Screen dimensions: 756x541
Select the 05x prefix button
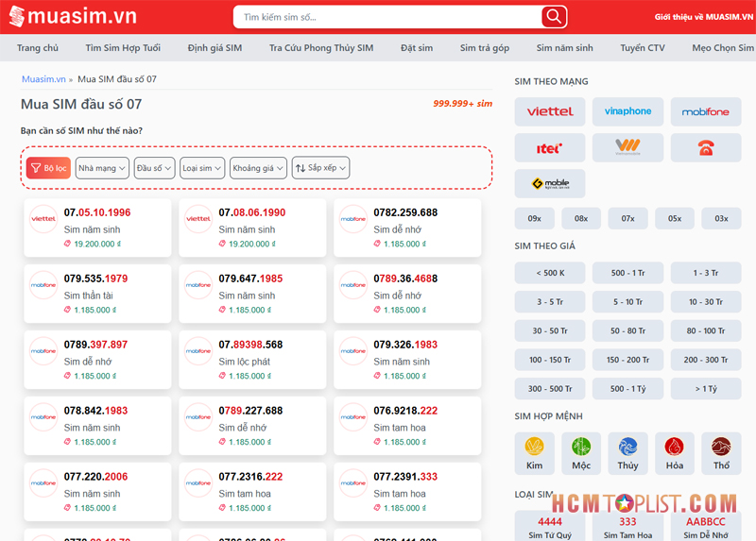point(675,218)
